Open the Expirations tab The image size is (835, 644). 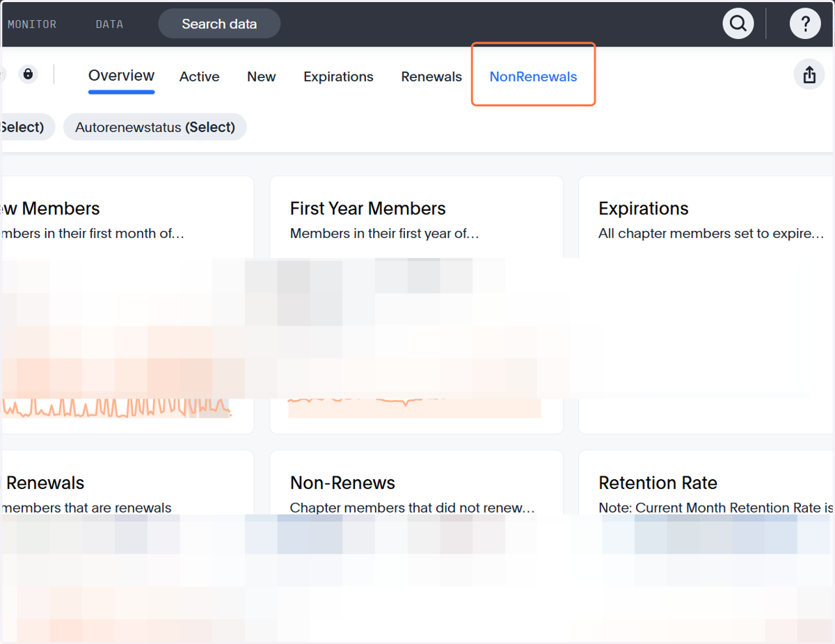pyautogui.click(x=338, y=77)
